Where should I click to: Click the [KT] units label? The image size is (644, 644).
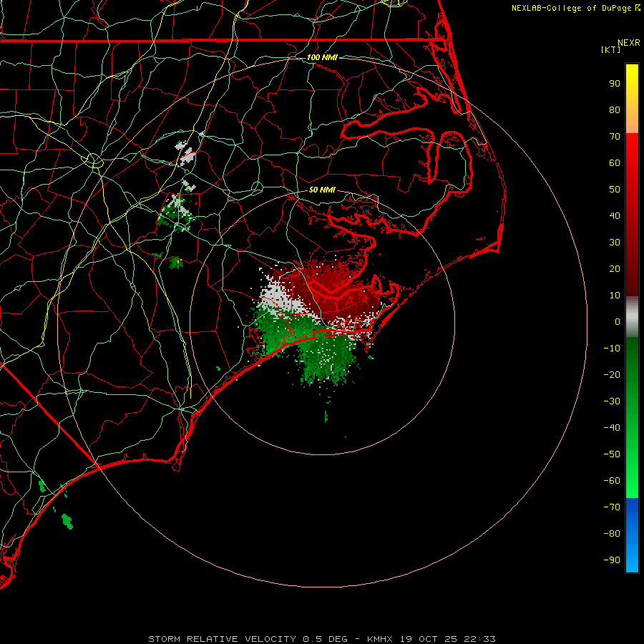click(611, 49)
